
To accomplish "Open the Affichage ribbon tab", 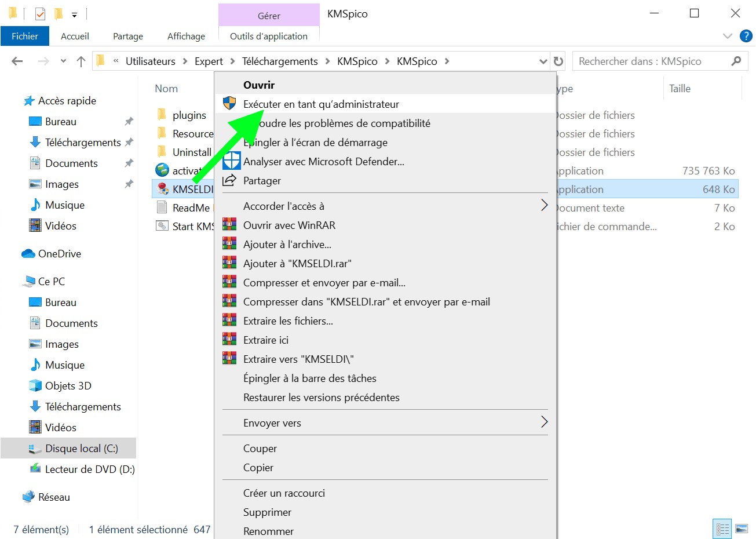I will click(186, 36).
